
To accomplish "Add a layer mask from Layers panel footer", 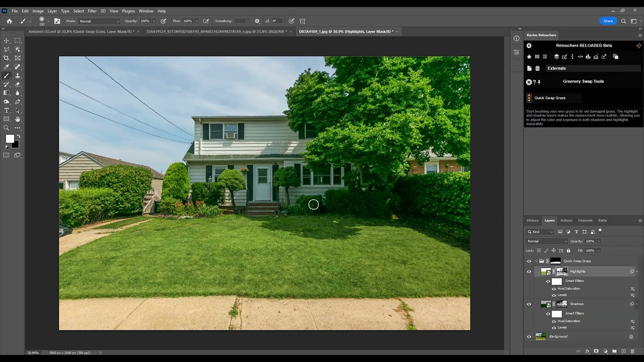I will 596,351.
